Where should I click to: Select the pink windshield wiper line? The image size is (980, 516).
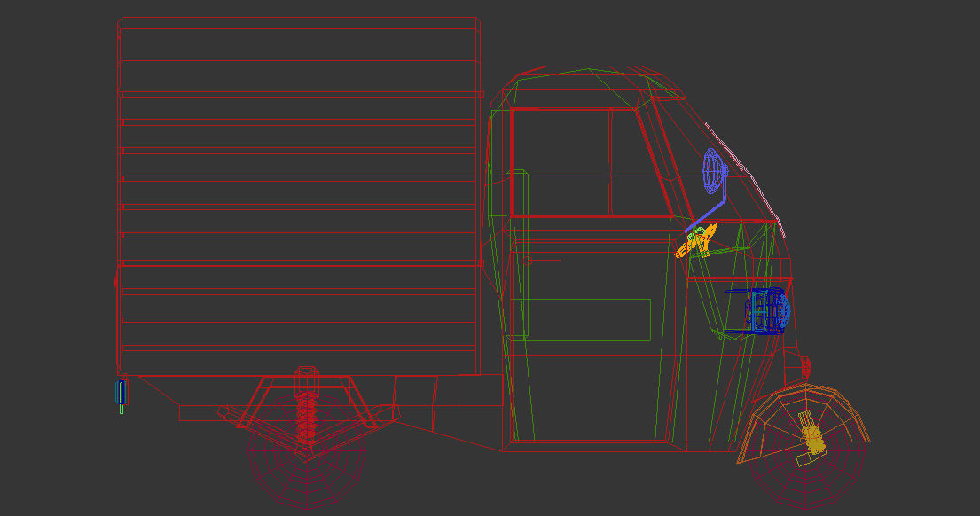pyautogui.click(x=744, y=179)
